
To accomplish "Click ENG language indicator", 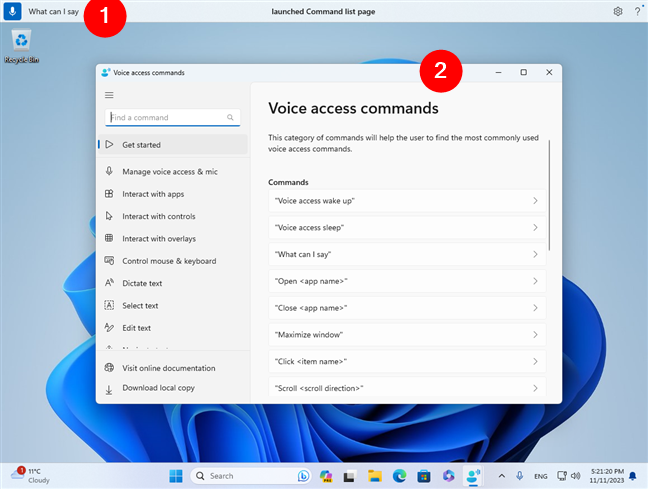I will 541,476.
